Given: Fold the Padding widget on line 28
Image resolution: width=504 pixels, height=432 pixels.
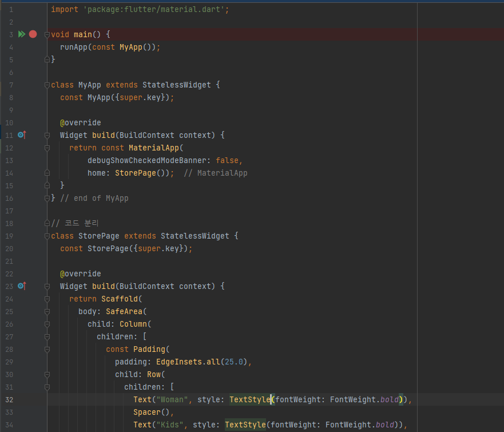Looking at the screenshot, I should [47, 349].
